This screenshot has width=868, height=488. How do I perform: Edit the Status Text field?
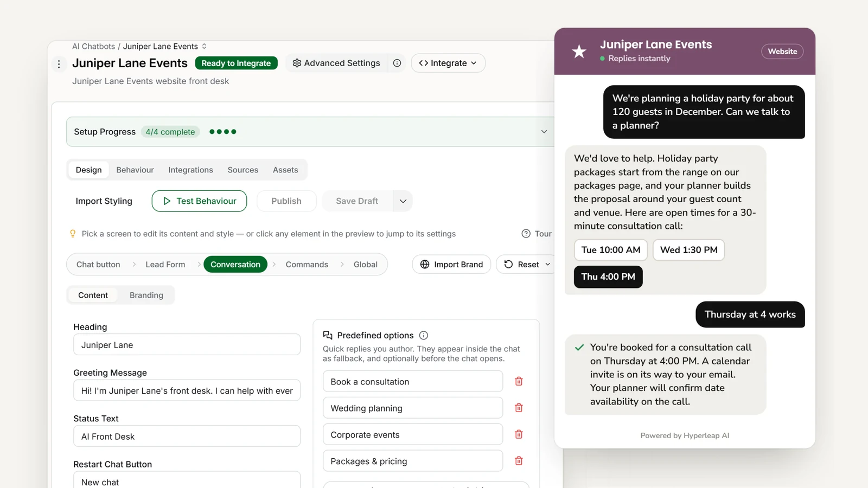tap(187, 436)
